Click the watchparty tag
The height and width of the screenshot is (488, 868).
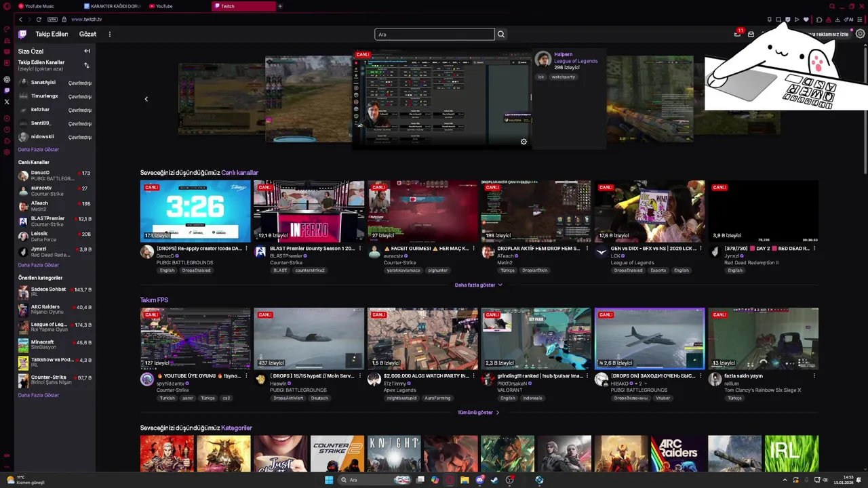pos(563,77)
